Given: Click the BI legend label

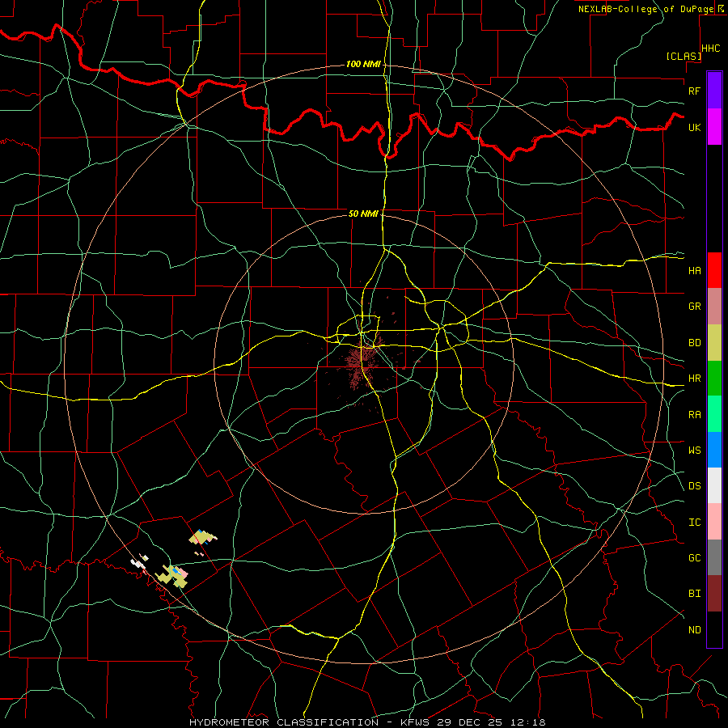Looking at the screenshot, I should pyautogui.click(x=694, y=594).
